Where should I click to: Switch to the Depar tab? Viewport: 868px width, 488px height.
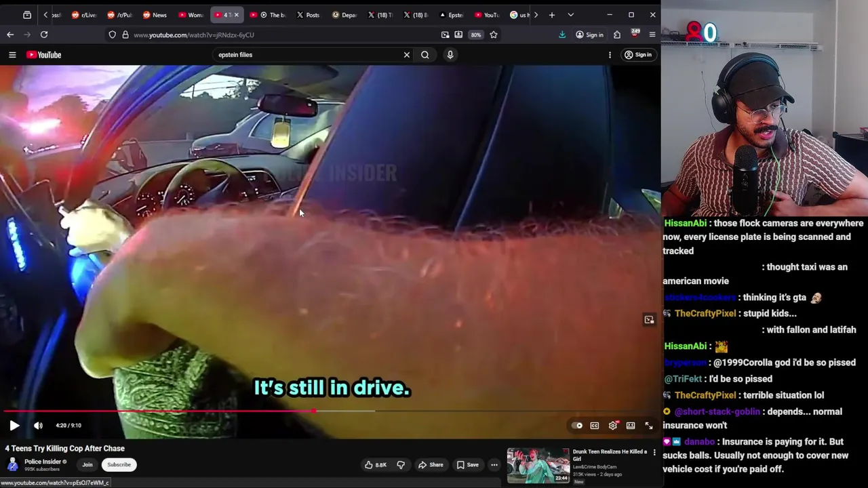pyautogui.click(x=344, y=15)
